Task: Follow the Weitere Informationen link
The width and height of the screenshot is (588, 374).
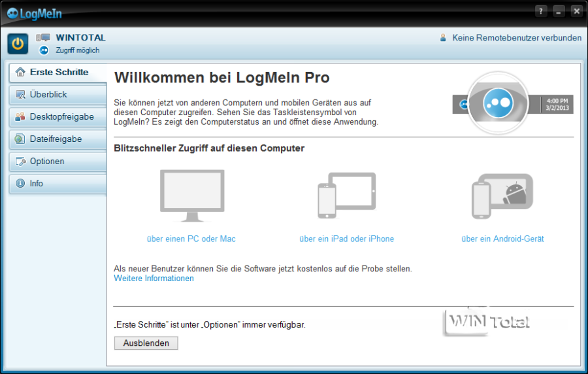Action: [154, 279]
